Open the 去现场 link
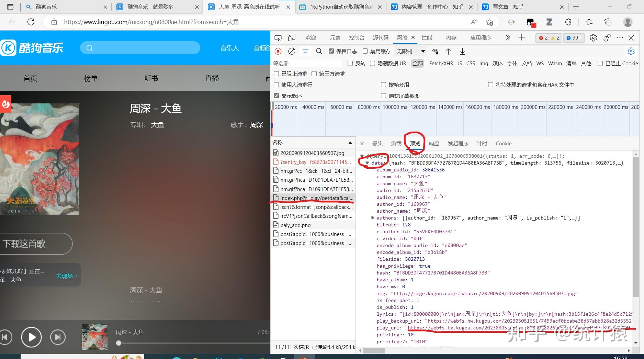644x359 pixels. click(67, 276)
